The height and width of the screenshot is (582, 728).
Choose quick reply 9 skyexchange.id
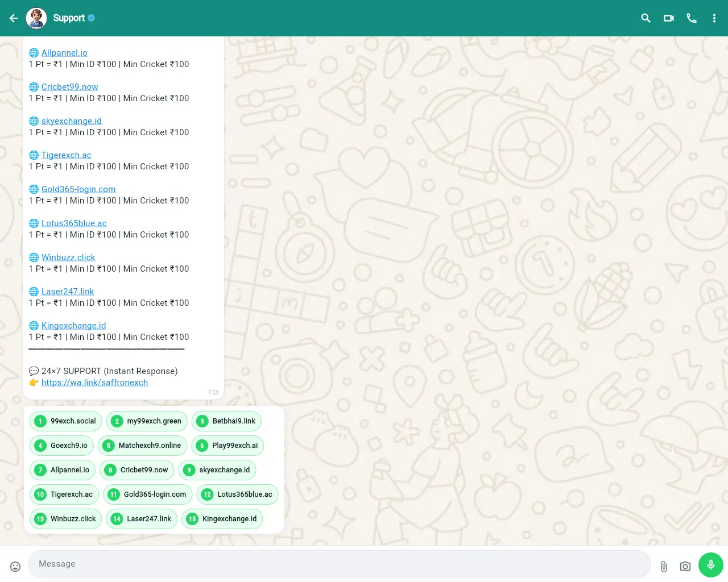217,470
